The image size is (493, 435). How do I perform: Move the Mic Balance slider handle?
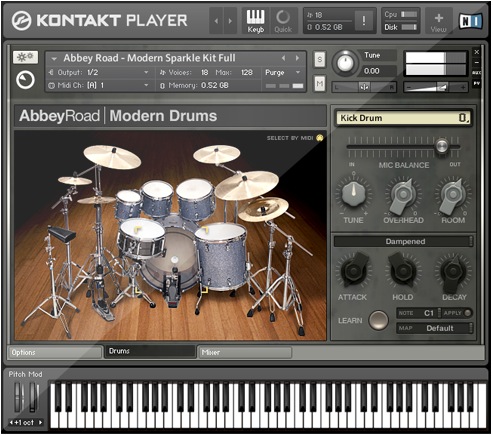click(x=442, y=146)
